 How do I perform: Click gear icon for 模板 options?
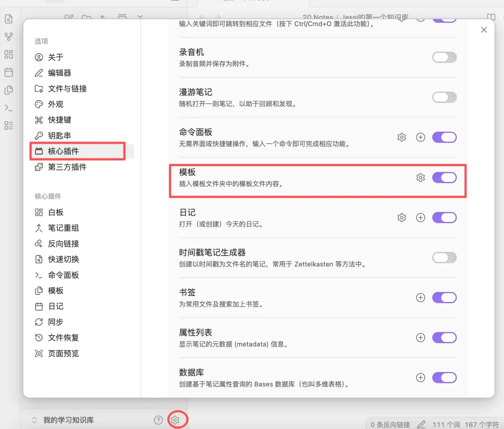pos(420,177)
